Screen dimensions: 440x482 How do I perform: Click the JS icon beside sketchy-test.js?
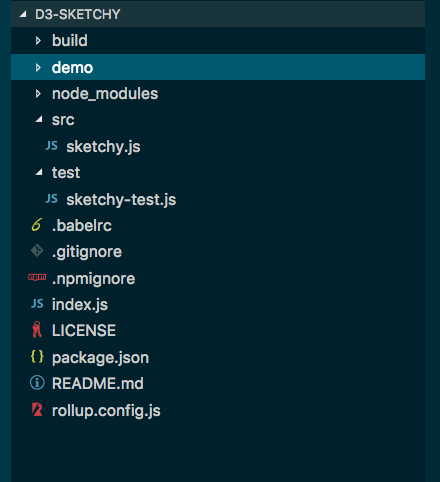pyautogui.click(x=52, y=199)
